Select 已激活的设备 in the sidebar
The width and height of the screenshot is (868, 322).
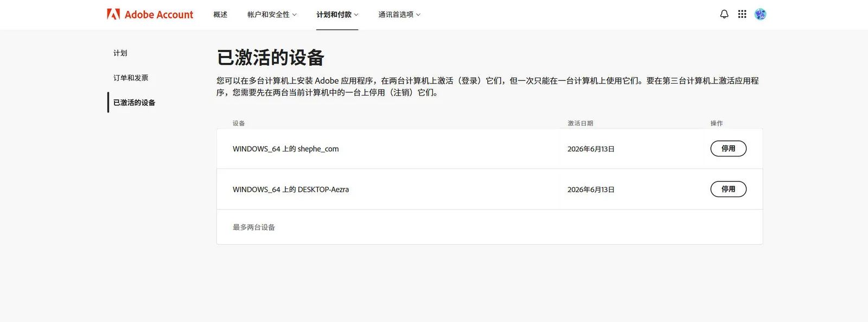coord(134,103)
